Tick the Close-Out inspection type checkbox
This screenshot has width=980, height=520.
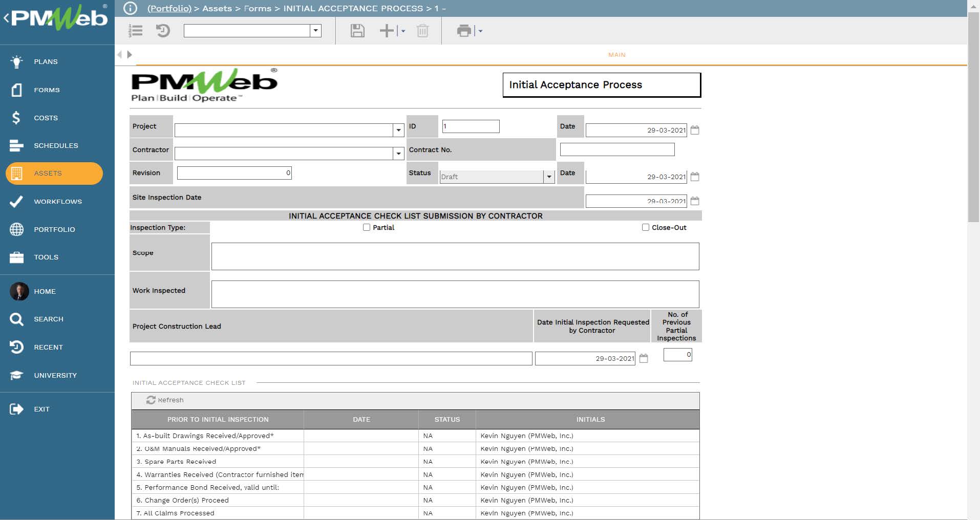point(646,227)
